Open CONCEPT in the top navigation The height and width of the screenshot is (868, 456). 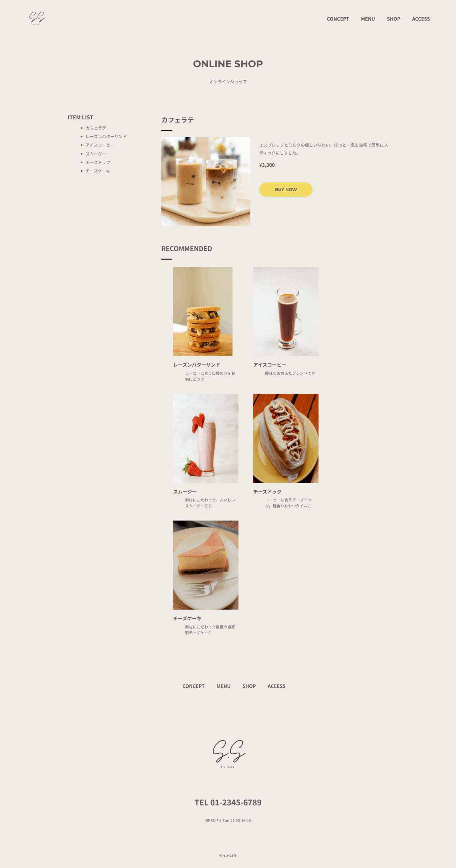point(338,19)
